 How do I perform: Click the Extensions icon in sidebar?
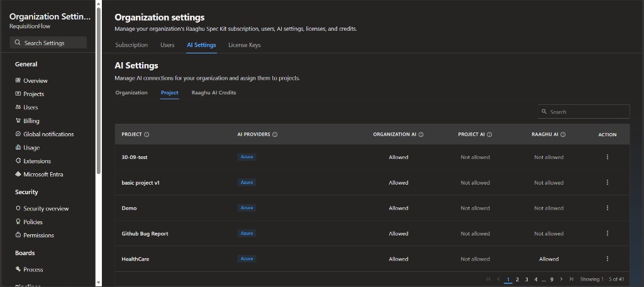tap(18, 161)
